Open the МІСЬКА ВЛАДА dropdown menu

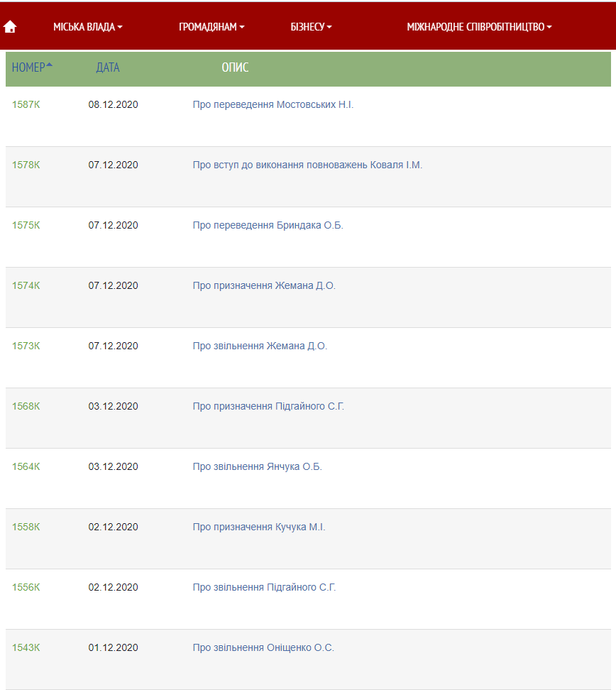tap(87, 27)
